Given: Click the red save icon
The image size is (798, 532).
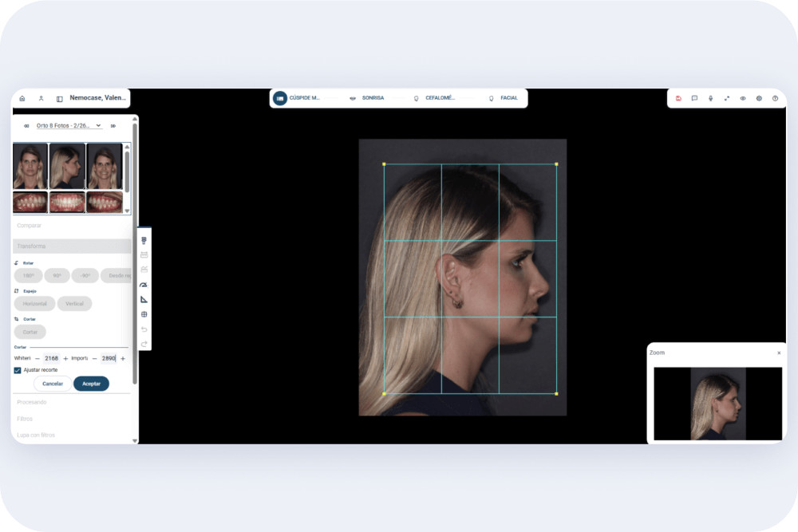Looking at the screenshot, I should 678,99.
